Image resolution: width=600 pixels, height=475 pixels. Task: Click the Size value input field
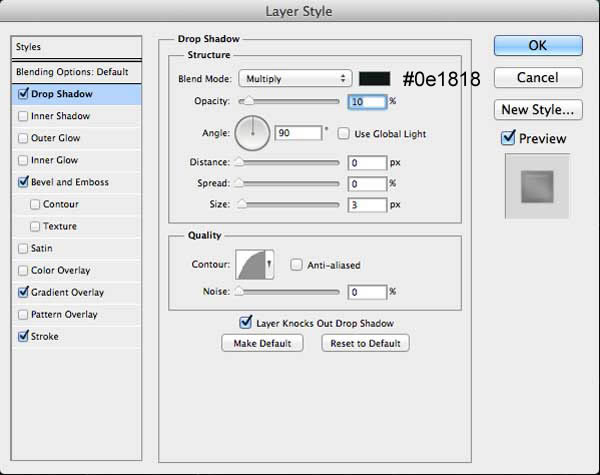367,205
